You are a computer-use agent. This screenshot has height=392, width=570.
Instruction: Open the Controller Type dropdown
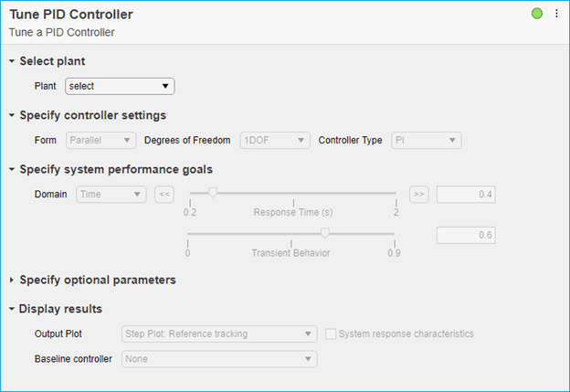pyautogui.click(x=426, y=140)
